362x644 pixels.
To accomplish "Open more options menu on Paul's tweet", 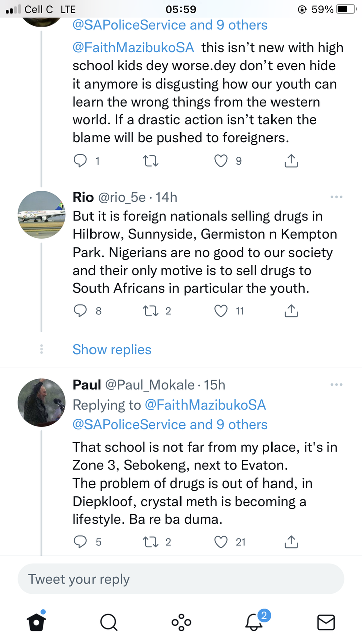I will [336, 385].
